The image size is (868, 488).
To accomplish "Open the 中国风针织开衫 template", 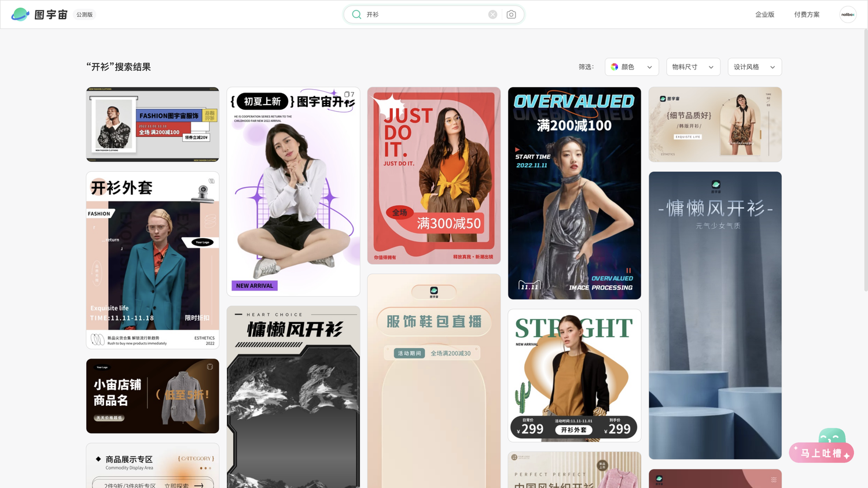I will tap(575, 470).
